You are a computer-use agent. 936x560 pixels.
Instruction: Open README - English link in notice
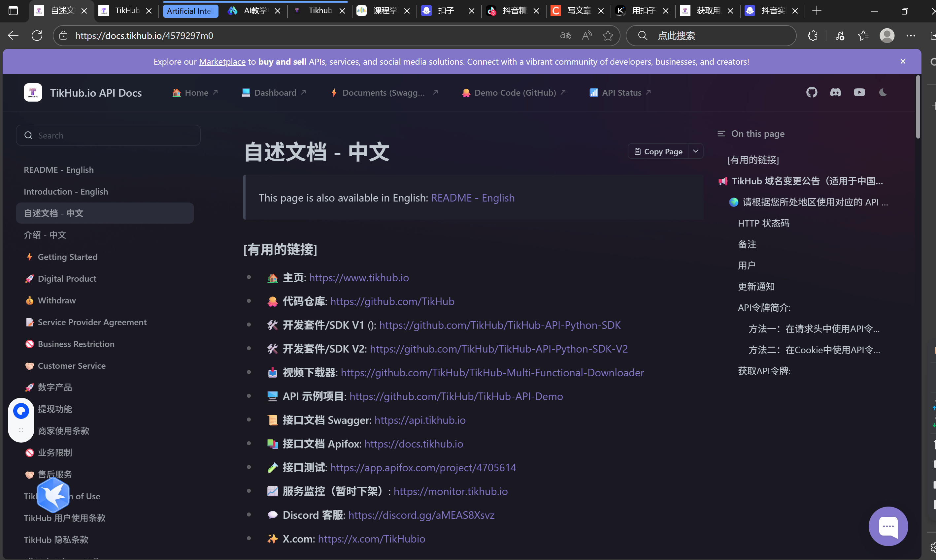(x=473, y=198)
